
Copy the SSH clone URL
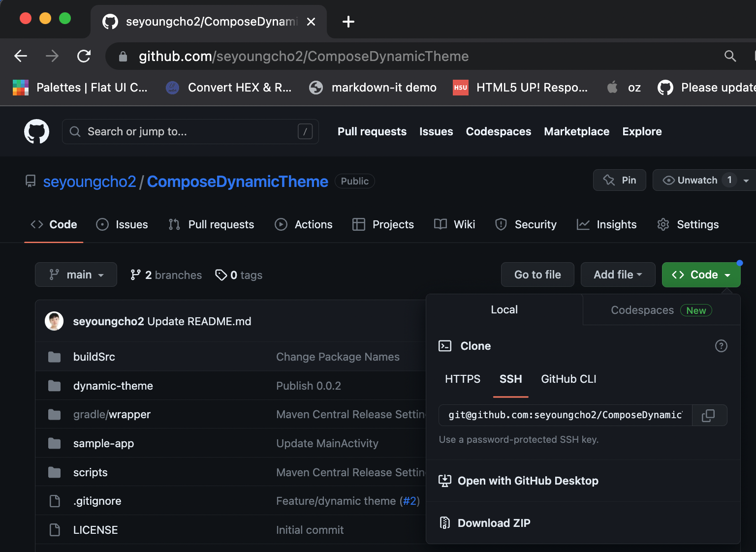[x=708, y=415]
